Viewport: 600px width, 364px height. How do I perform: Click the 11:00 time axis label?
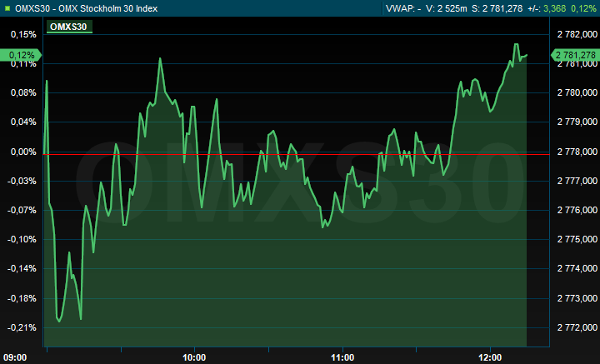(x=342, y=357)
